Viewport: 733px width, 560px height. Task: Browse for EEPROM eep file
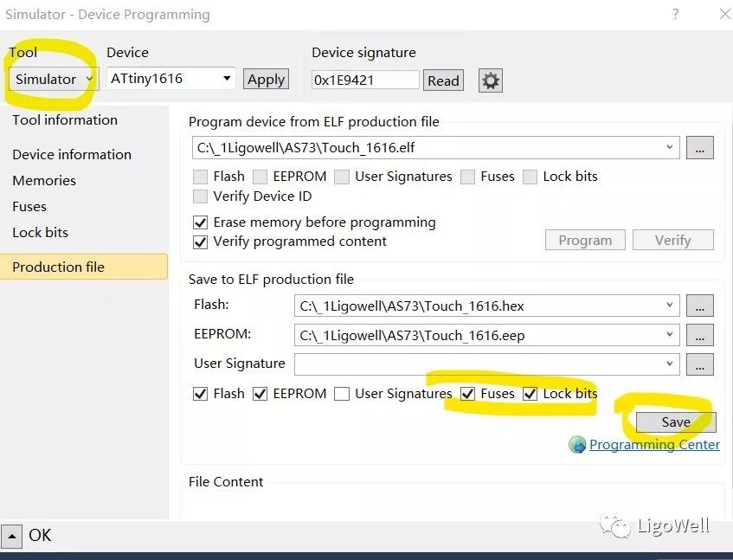(700, 335)
